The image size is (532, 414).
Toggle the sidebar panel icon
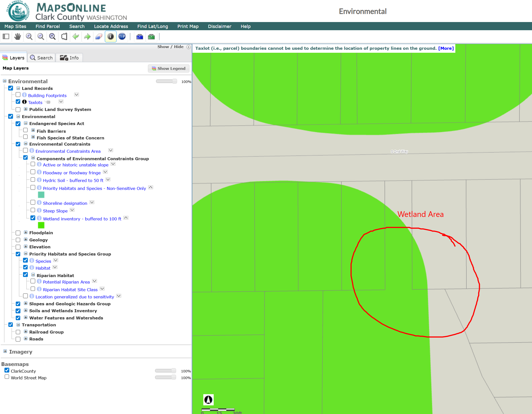(x=6, y=37)
